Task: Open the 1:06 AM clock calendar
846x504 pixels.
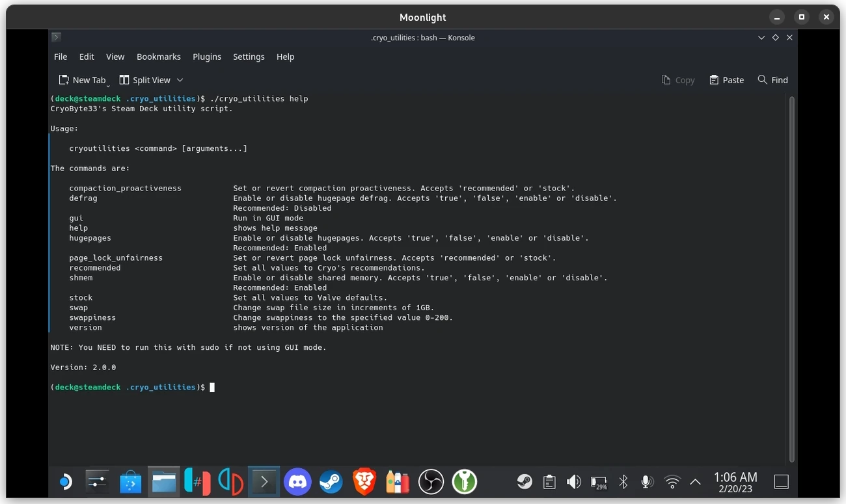Action: point(735,482)
